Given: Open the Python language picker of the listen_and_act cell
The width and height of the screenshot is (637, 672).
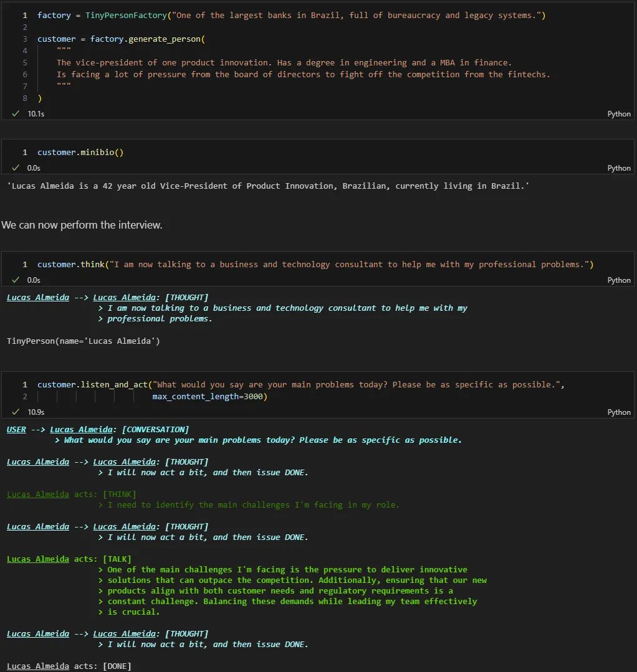Looking at the screenshot, I should tap(618, 412).
